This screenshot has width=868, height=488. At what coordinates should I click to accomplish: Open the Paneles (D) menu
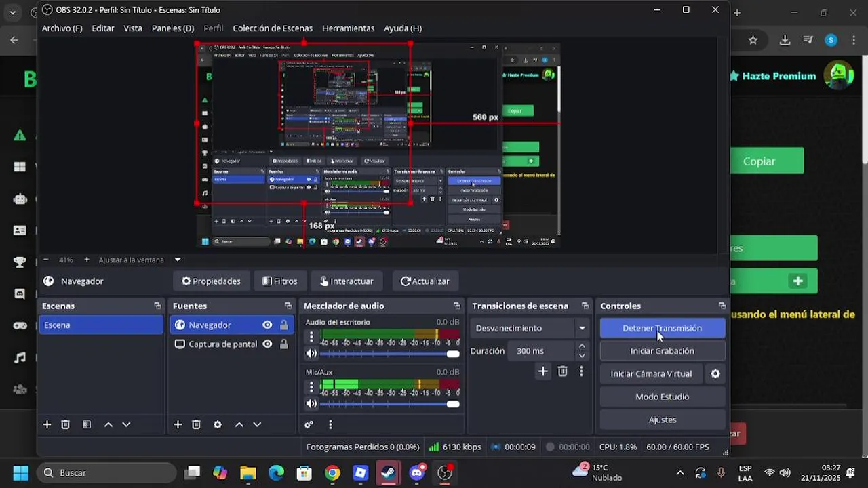173,28
